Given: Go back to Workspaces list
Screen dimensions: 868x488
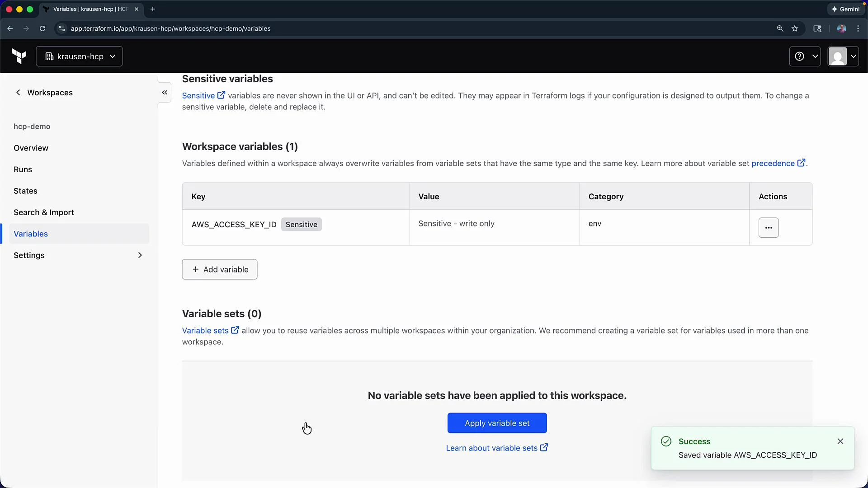Looking at the screenshot, I should [44, 93].
